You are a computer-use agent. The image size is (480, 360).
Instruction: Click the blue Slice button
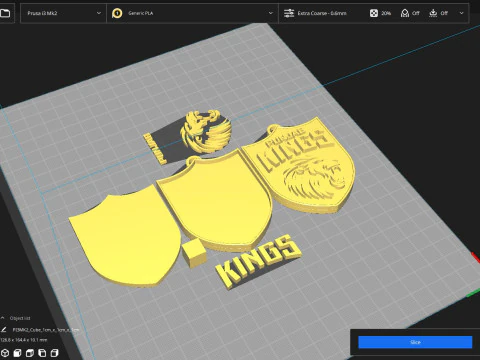point(415,342)
